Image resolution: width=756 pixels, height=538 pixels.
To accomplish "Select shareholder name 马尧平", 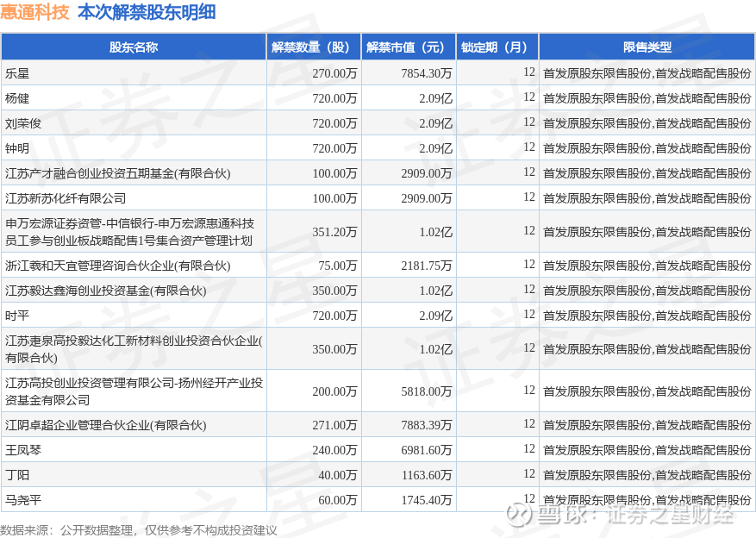I will [x=23, y=500].
